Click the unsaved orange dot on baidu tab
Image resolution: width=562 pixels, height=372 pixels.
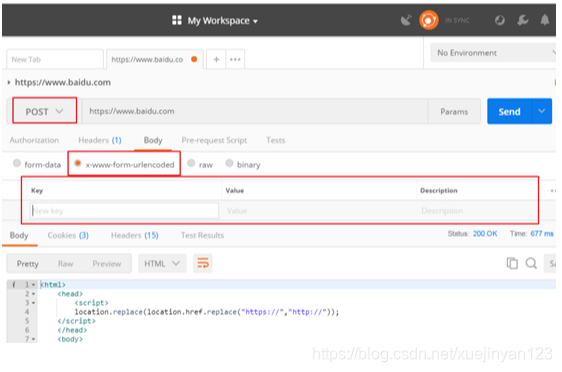coord(194,59)
